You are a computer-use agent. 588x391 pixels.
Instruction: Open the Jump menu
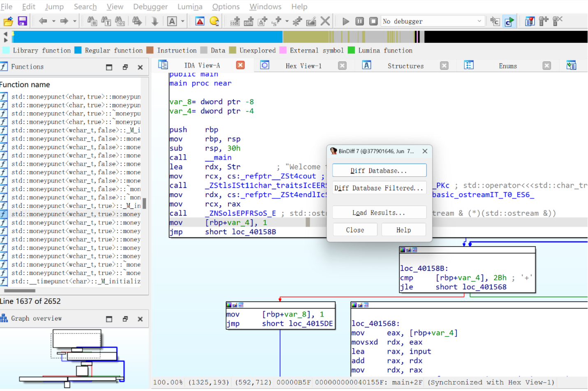(x=54, y=7)
